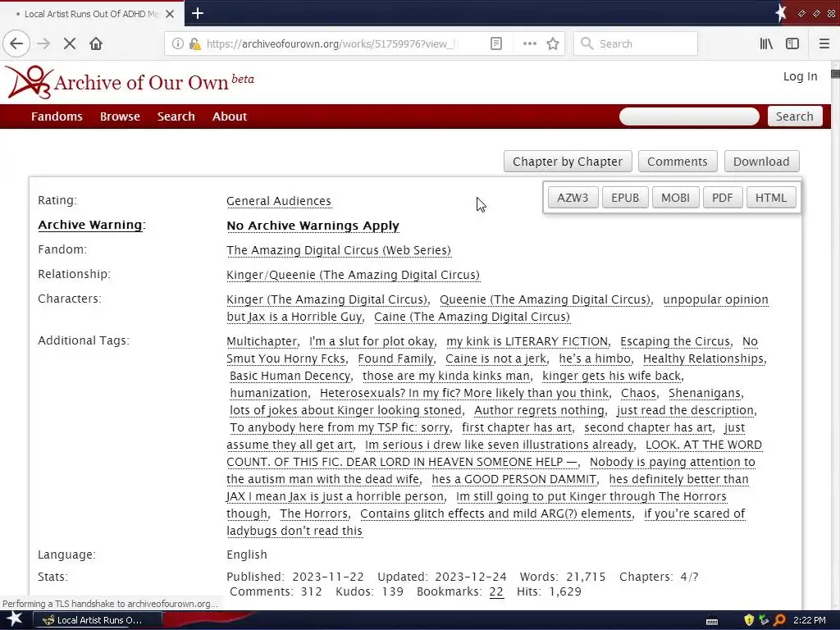Click the page vertical scrollbar thumb

pyautogui.click(x=835, y=74)
